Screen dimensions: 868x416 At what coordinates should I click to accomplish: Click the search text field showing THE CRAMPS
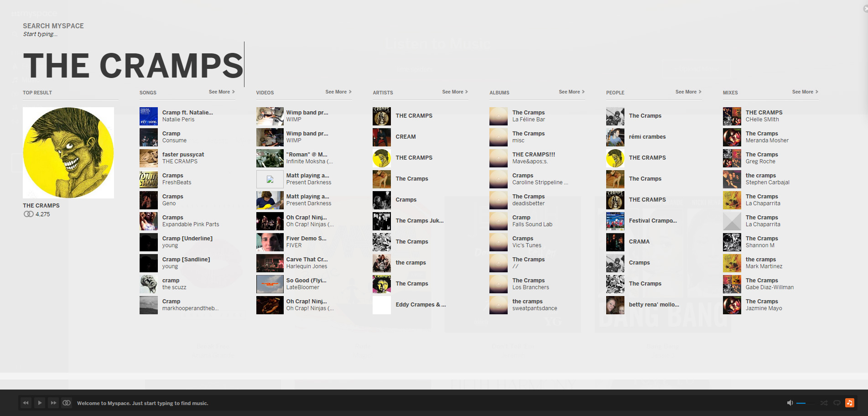[x=134, y=65]
